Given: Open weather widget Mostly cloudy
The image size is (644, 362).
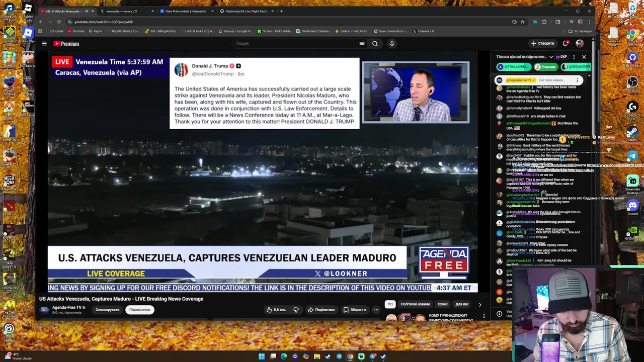Looking at the screenshot, I should [17, 356].
